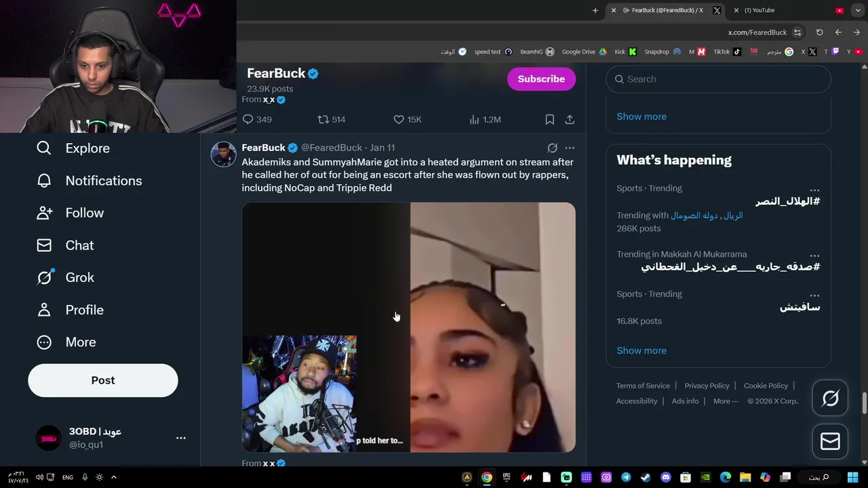The width and height of the screenshot is (868, 488).
Task: Open Notifications in the X sidebar
Action: click(x=89, y=181)
